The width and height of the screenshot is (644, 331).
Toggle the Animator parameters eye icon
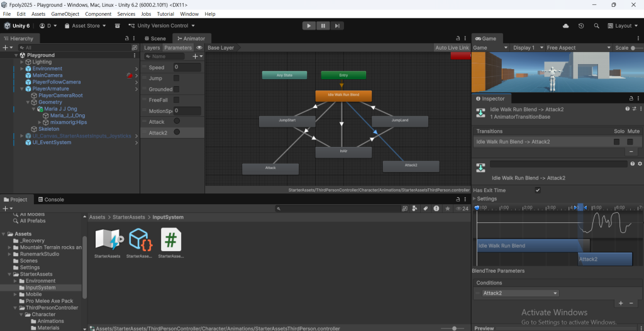pos(199,48)
